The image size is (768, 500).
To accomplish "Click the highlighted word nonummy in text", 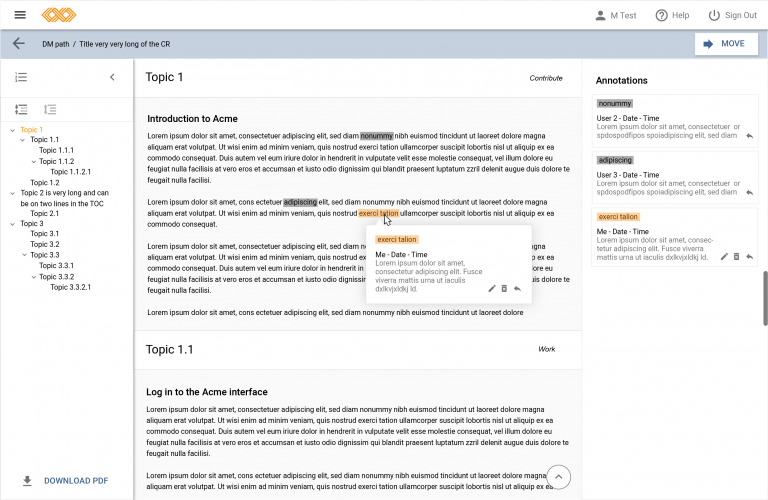I will click(377, 136).
